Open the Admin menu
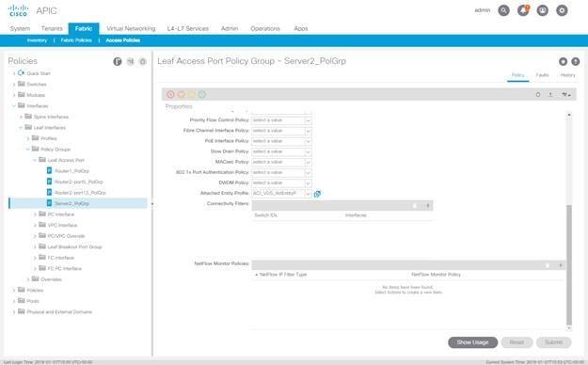The width and height of the screenshot is (588, 365). pyautogui.click(x=230, y=28)
